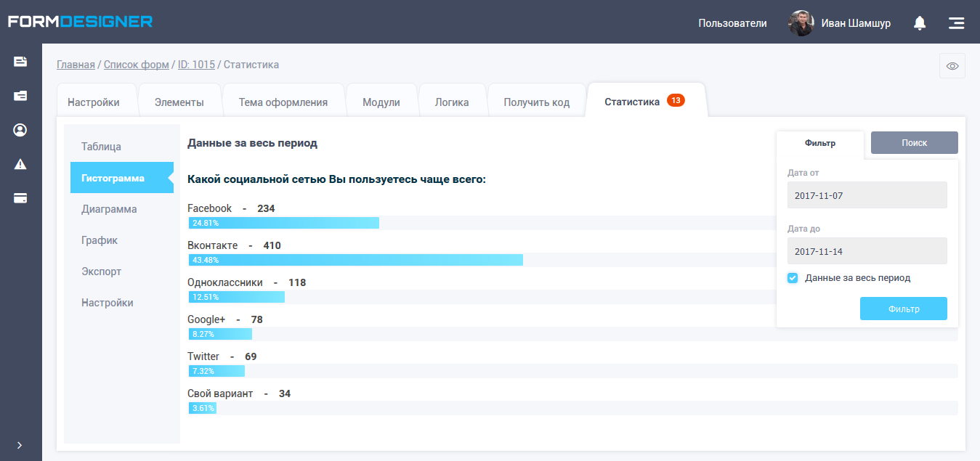Uncheck 'Данные за весь период' checkbox
Screen dimensions: 980x461
tap(793, 278)
